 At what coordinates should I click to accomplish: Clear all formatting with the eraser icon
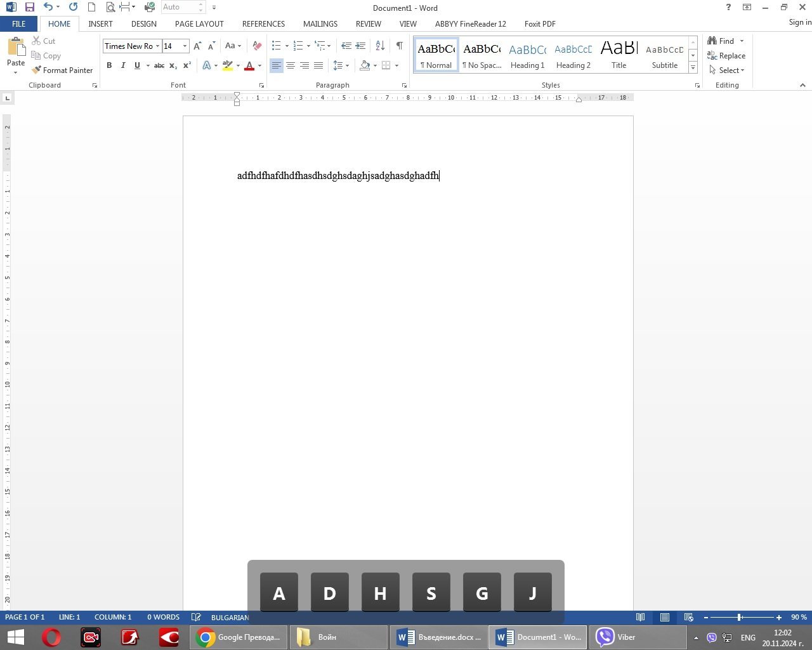click(257, 46)
